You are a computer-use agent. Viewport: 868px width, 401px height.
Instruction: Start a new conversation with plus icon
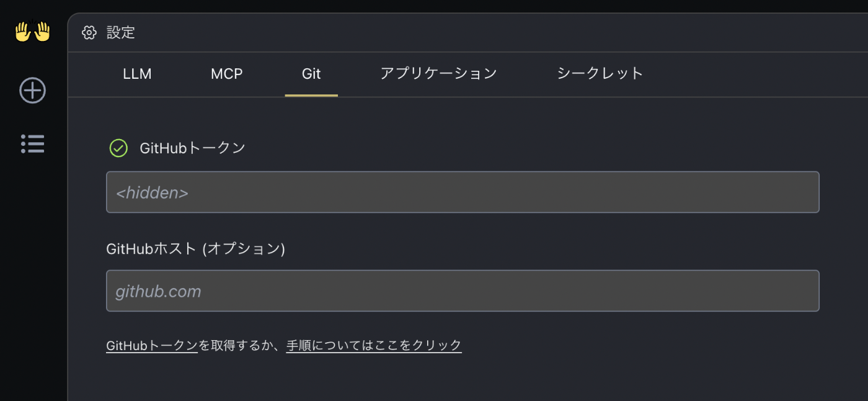pyautogui.click(x=32, y=91)
